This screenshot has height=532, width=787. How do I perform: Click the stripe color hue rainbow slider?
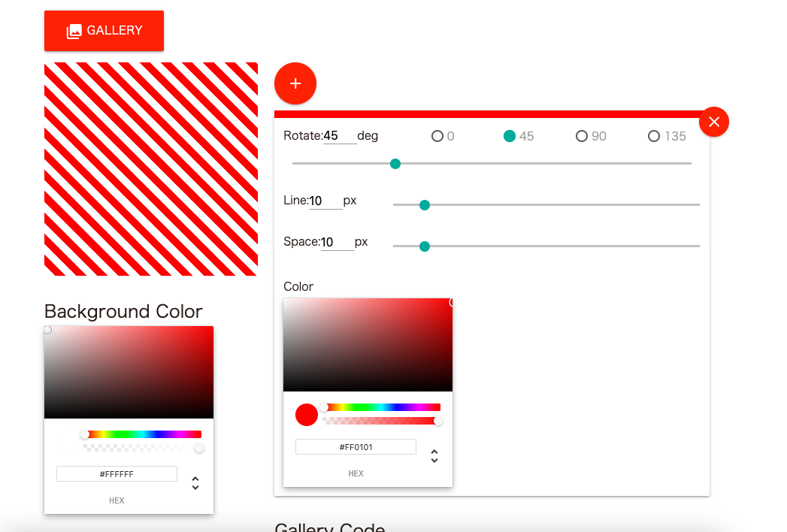point(382,407)
